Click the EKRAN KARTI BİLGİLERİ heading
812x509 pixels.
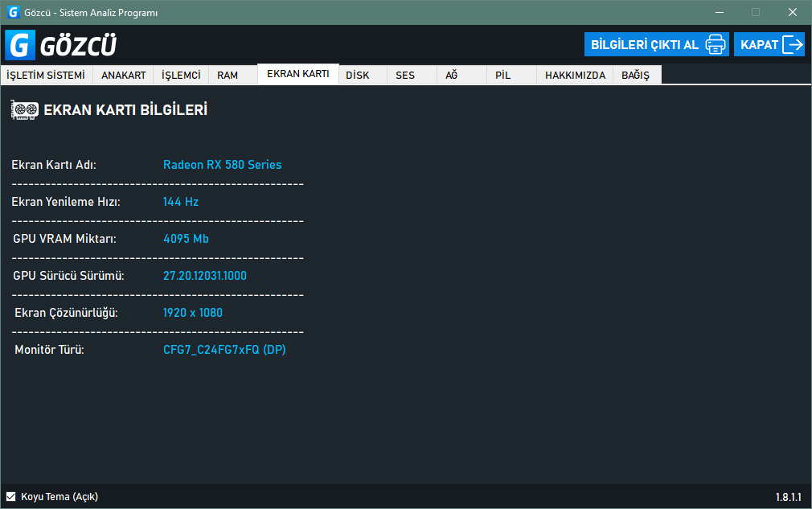125,110
